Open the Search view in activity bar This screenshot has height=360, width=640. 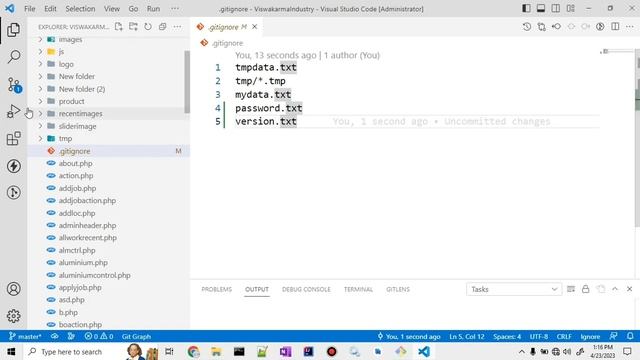(13, 57)
